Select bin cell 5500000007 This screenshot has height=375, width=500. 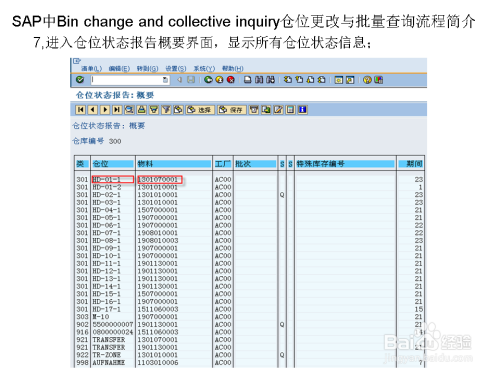click(113, 324)
